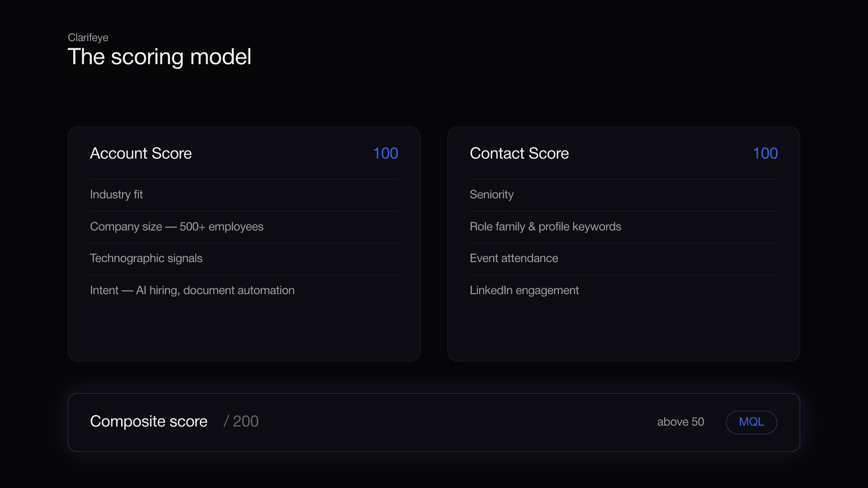Select the Account Score heading

point(141,154)
